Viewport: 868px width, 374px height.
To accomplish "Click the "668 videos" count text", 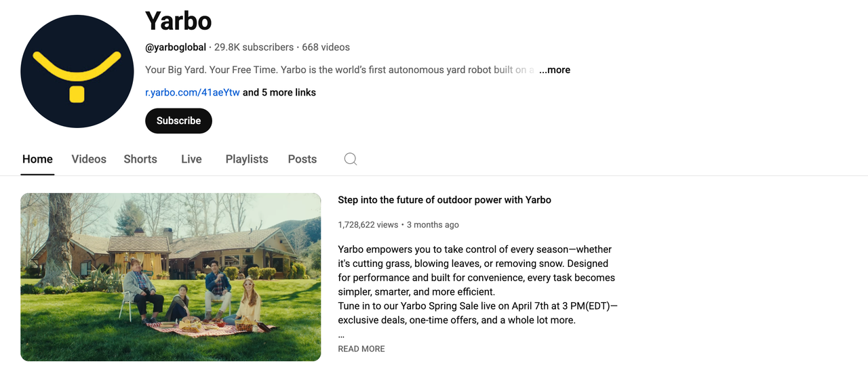I will pyautogui.click(x=326, y=47).
